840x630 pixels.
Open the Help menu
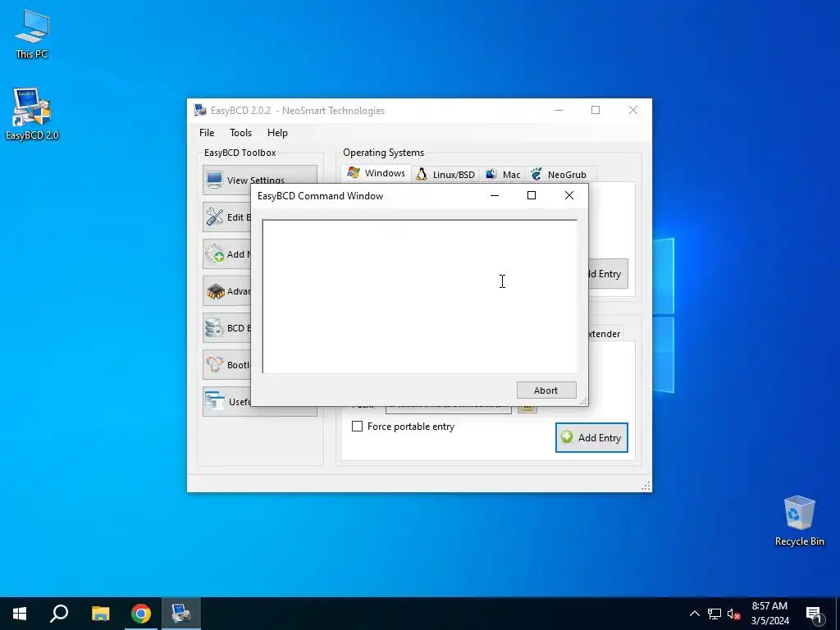[x=277, y=133]
